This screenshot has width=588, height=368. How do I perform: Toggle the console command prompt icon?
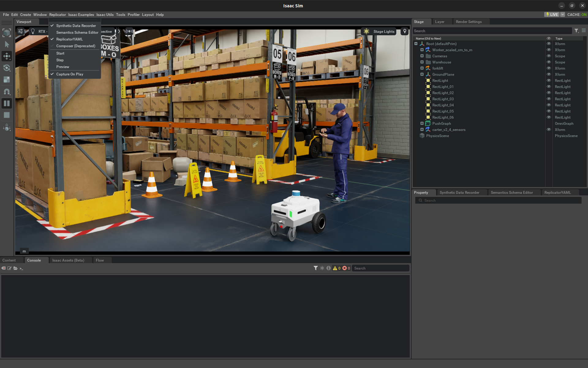pos(21,268)
